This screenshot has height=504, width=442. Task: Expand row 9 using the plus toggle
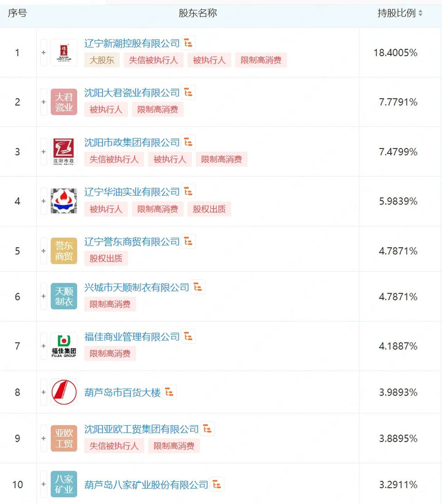(x=44, y=438)
